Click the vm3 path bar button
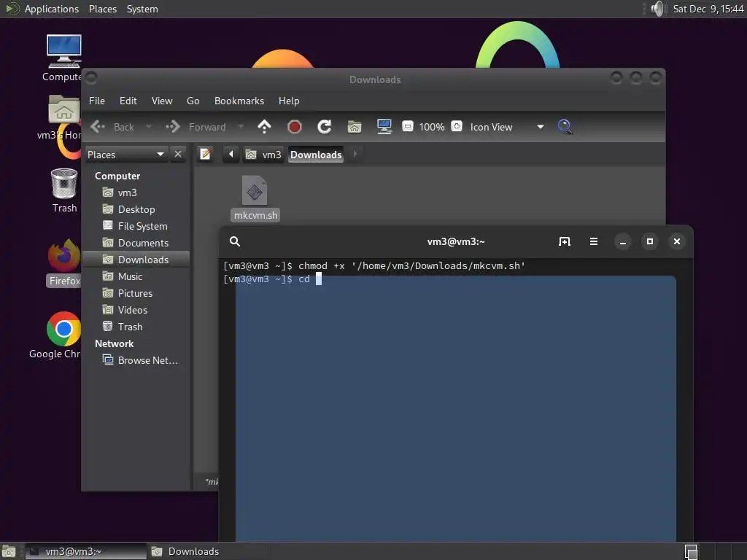This screenshot has height=560, width=747. [x=263, y=155]
